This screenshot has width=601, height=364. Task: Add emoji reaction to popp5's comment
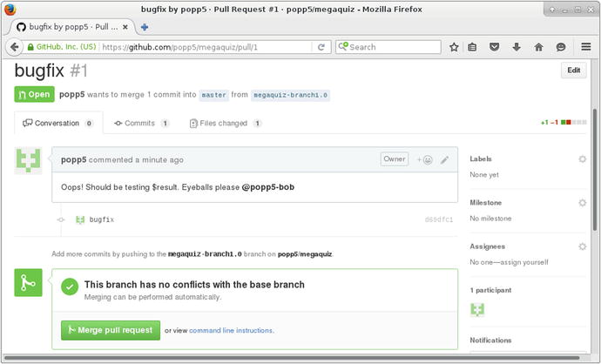[425, 159]
